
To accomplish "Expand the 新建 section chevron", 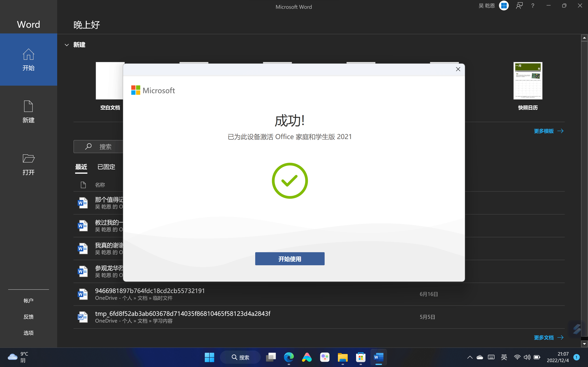I will (x=67, y=45).
